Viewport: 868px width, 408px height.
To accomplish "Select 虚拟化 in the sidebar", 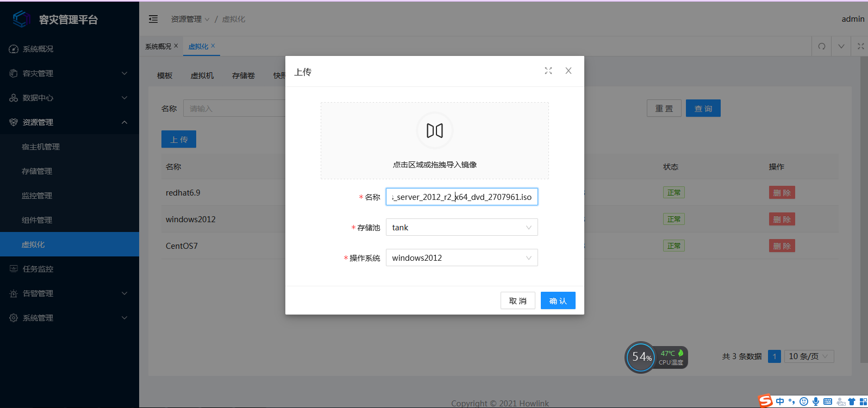I will point(70,244).
